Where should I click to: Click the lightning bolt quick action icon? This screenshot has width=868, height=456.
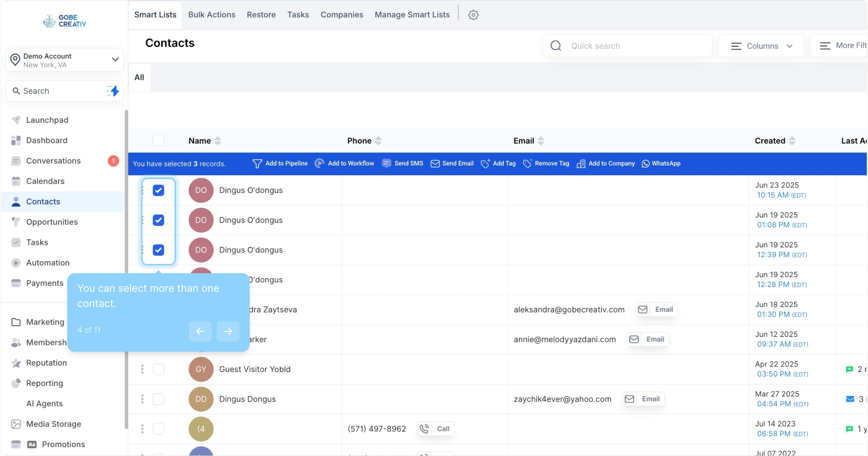(113, 91)
